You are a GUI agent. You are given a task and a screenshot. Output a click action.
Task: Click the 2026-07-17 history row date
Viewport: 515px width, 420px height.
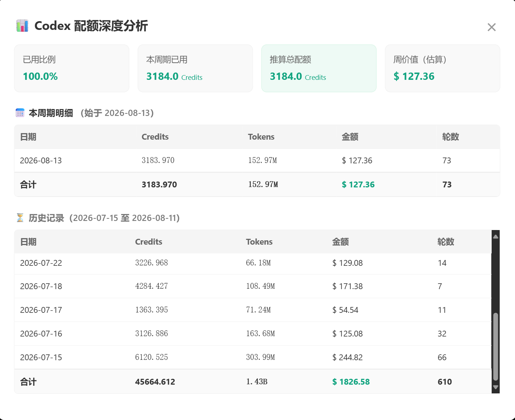point(41,310)
